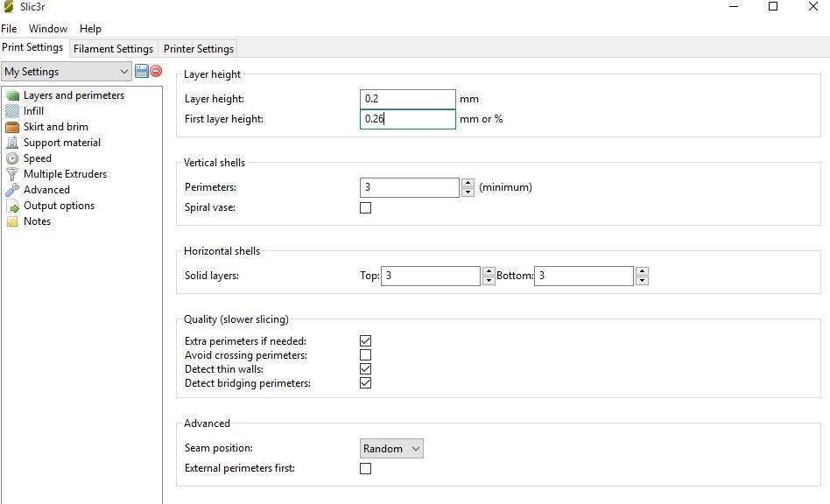Screen dimensions: 830x504
Task: Click the Top solid layers field
Action: click(431, 276)
